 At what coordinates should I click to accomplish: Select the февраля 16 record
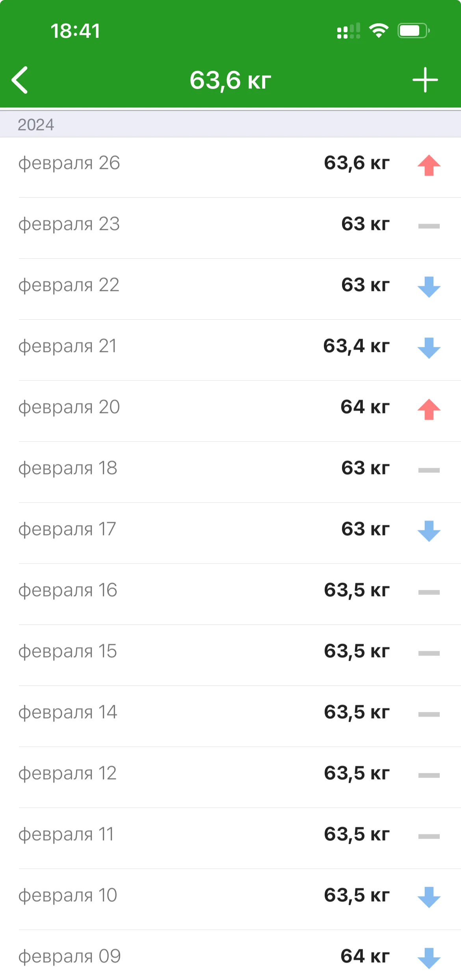click(230, 591)
